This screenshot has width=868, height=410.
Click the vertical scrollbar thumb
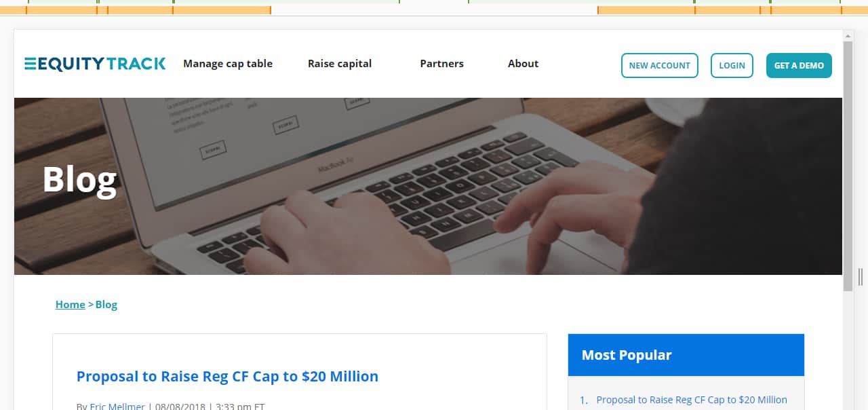[x=848, y=166]
